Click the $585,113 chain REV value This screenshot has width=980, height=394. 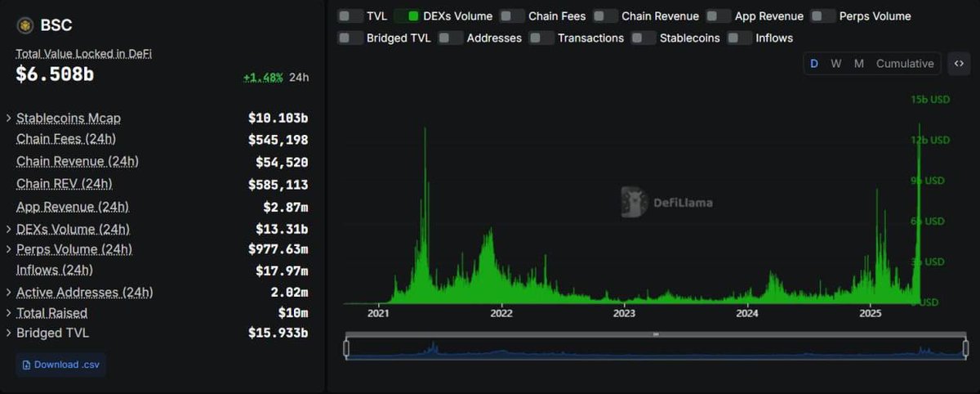point(278,185)
